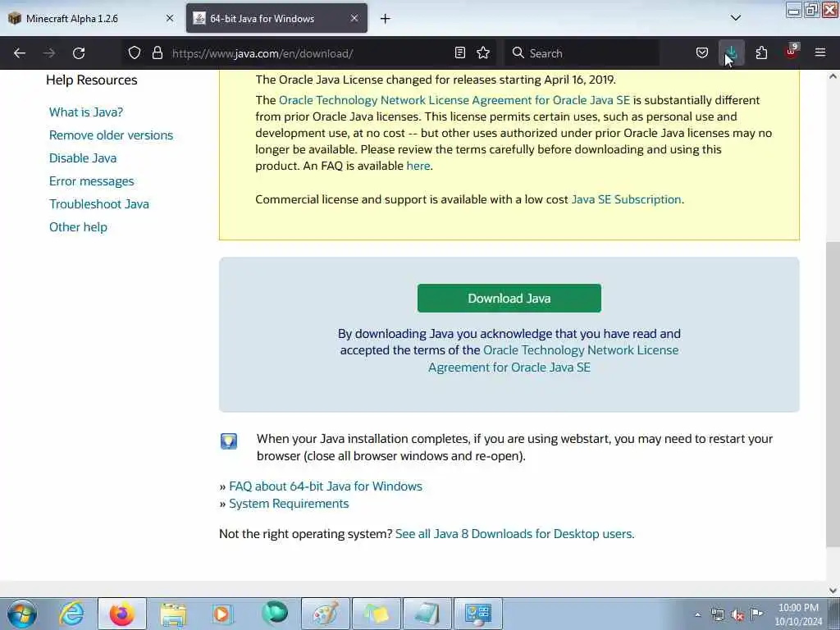List all tabs chevron
The image size is (840, 630).
pos(736,18)
